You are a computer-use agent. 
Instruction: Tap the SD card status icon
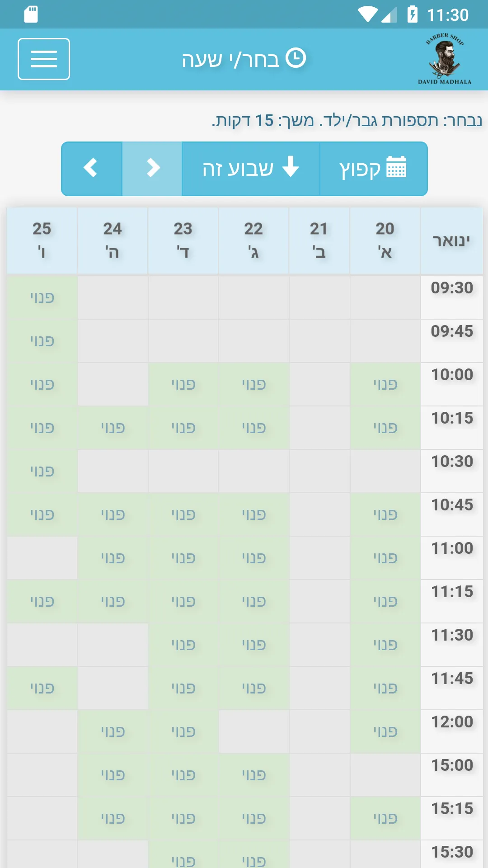pos(31,14)
